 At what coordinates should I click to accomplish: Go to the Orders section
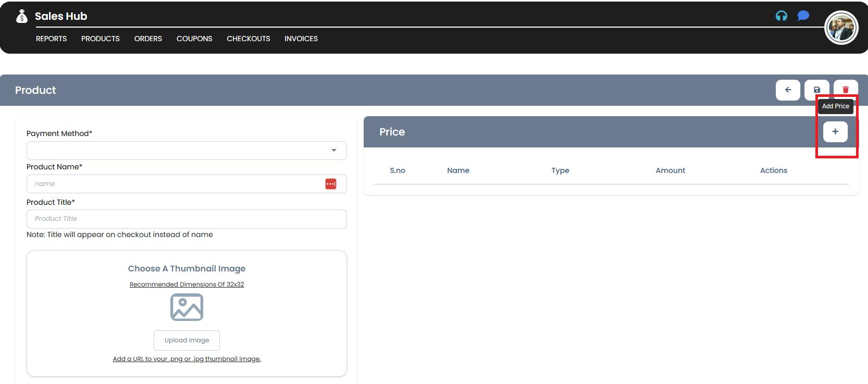(148, 39)
